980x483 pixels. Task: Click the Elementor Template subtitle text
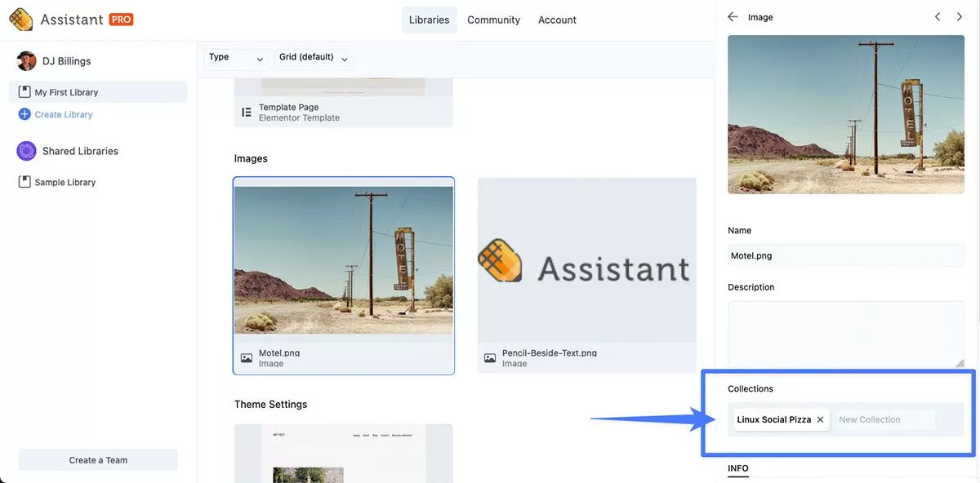pyautogui.click(x=299, y=117)
